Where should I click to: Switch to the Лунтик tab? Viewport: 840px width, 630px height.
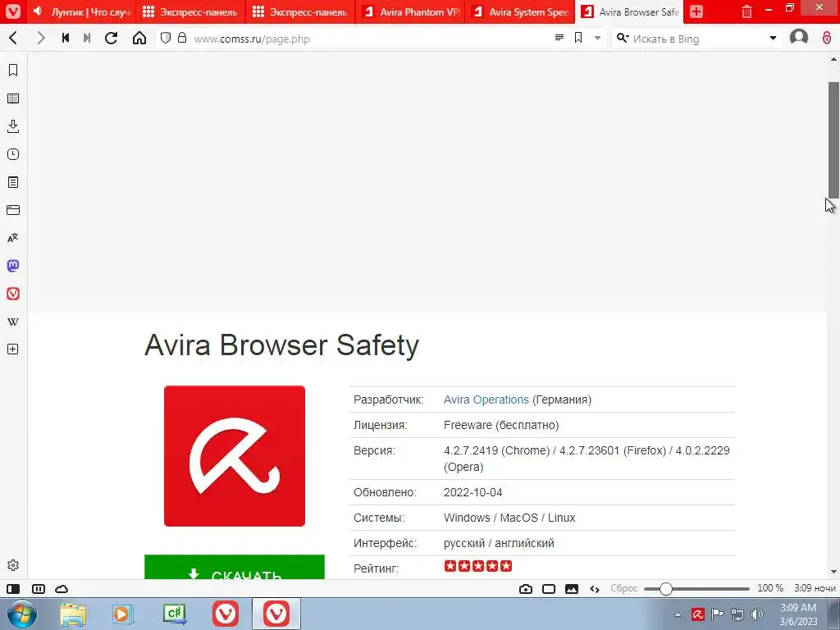82,11
